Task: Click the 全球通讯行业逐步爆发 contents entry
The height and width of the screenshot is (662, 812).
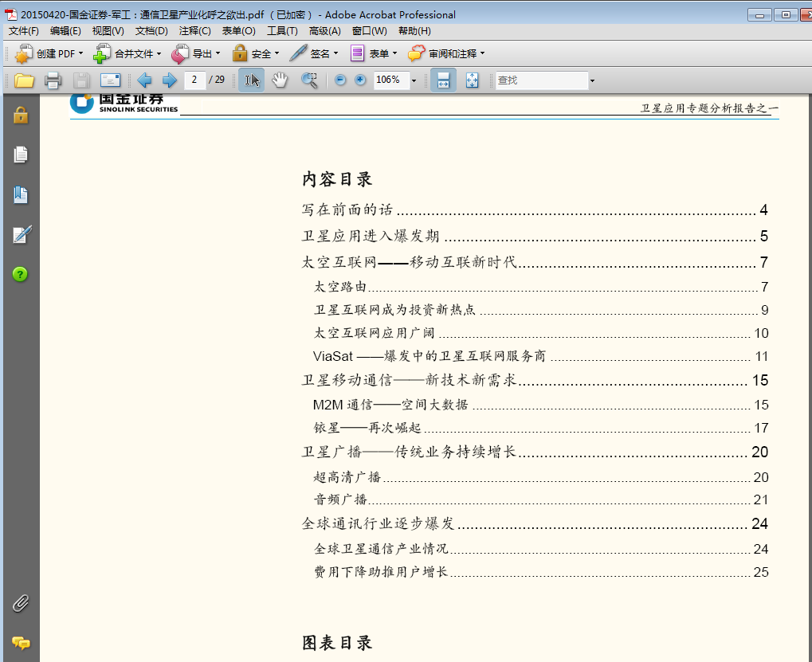Action: tap(535, 524)
